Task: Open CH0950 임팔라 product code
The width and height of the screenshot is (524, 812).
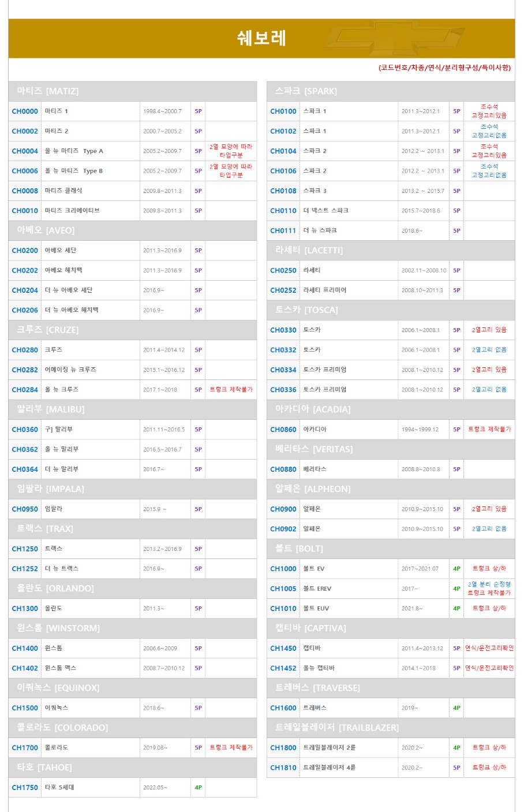Action: 25,509
